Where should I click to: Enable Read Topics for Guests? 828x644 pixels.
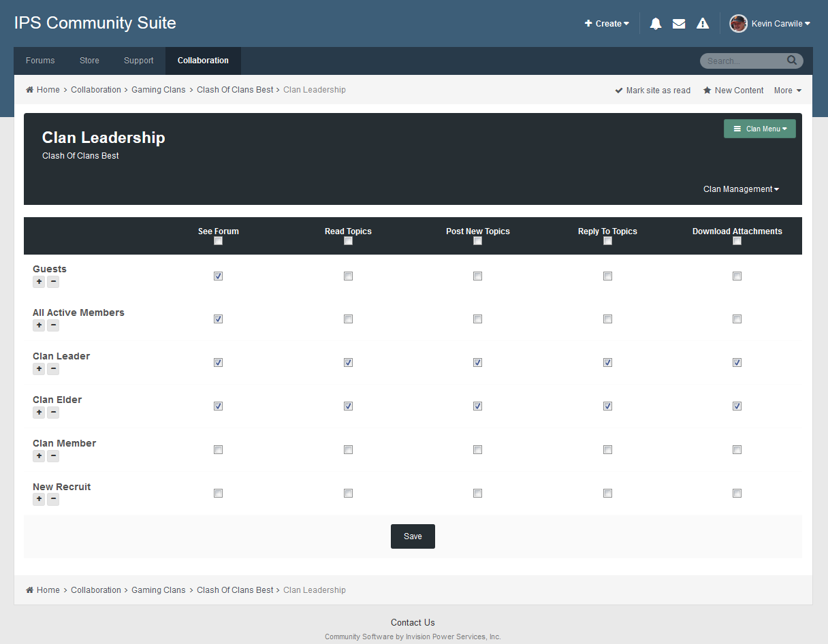coord(348,276)
